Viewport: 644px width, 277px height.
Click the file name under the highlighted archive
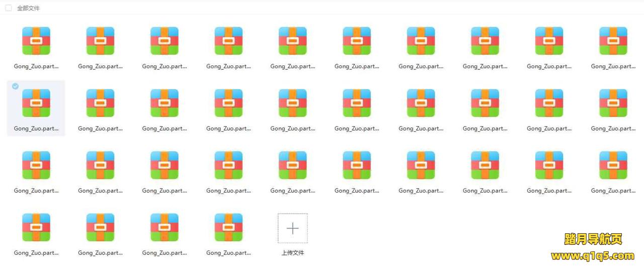[x=36, y=129]
